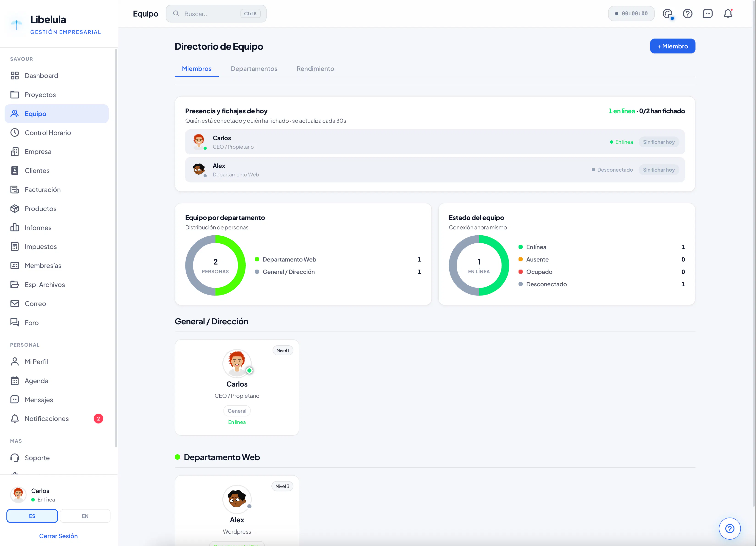
Task: Open Soporte headset icon
Action: pos(15,458)
